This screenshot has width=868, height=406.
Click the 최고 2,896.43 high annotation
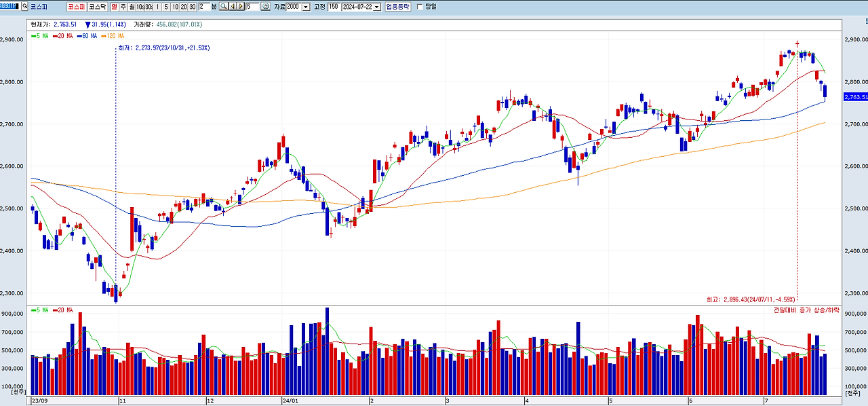click(x=751, y=299)
